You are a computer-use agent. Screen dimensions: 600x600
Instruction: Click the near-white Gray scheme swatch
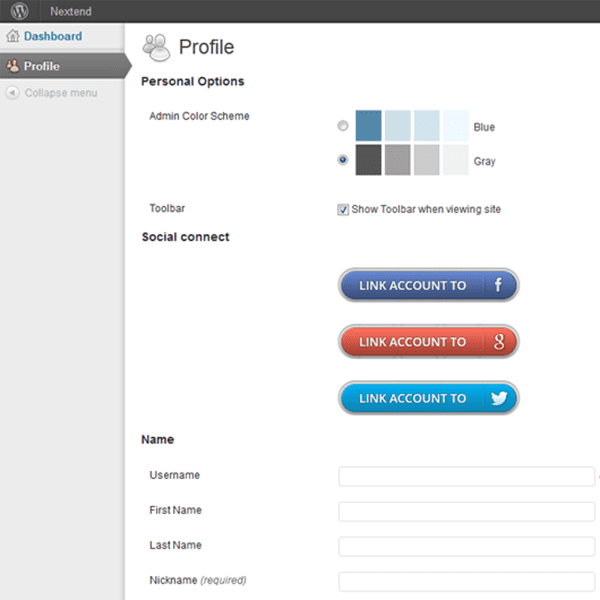click(x=456, y=160)
